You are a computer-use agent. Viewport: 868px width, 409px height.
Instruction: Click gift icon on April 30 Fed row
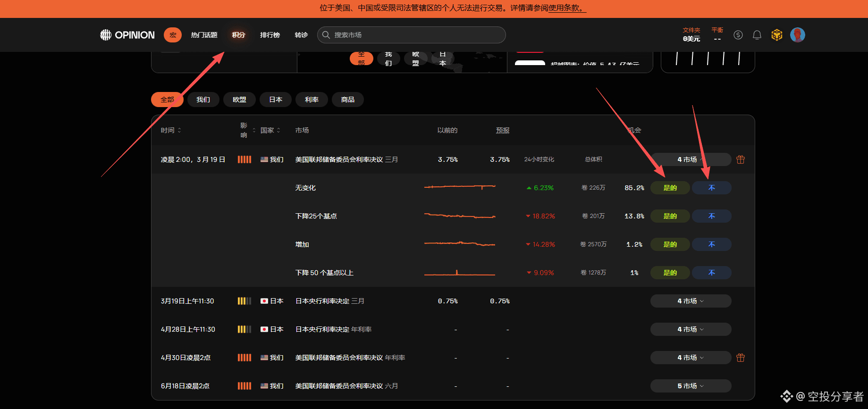pyautogui.click(x=741, y=358)
